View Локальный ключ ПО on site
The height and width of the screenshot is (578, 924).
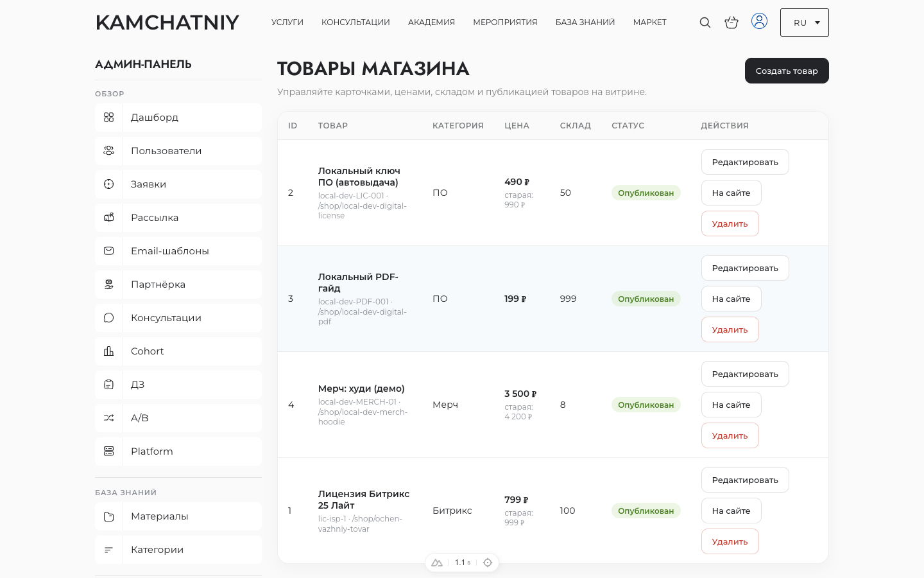tap(731, 193)
